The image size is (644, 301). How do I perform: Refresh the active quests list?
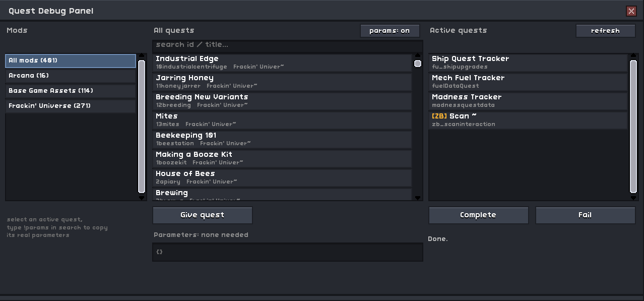coord(605,31)
